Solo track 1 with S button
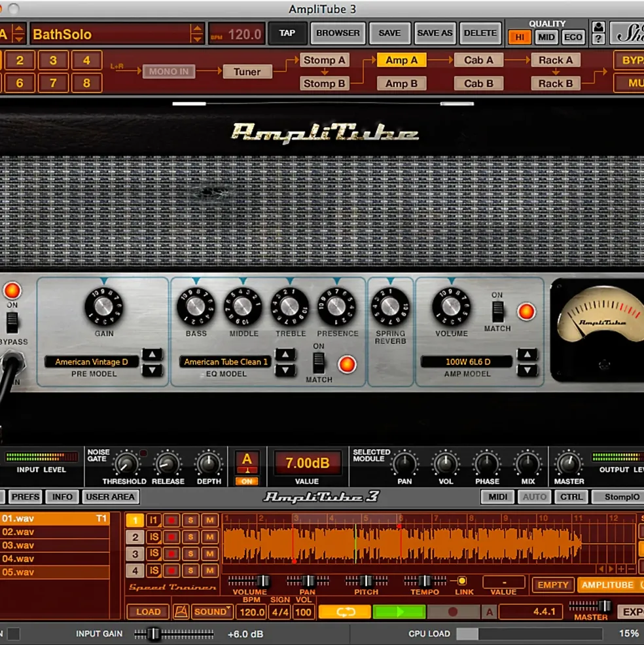The height and width of the screenshot is (645, 644). 190,521
